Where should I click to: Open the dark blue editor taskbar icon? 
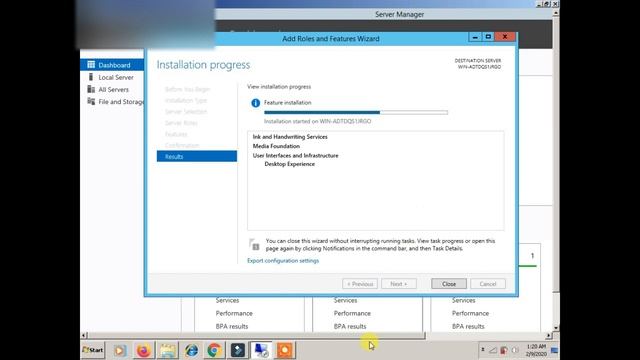click(x=238, y=350)
